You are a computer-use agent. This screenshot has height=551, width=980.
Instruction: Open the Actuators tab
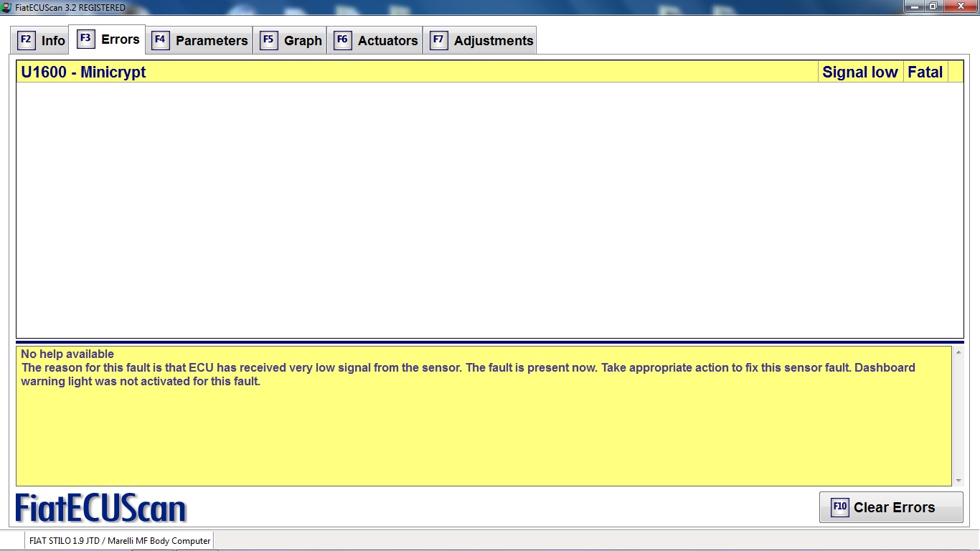375,40
